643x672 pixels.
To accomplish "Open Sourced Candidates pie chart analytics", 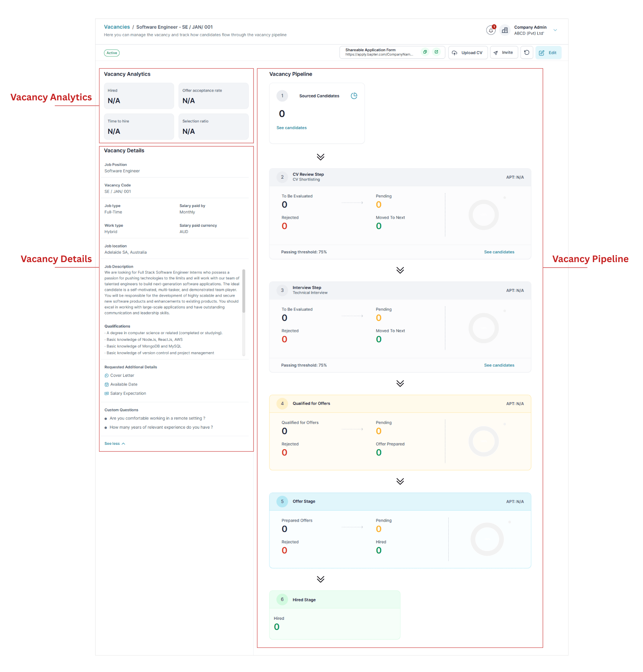I will pos(354,96).
